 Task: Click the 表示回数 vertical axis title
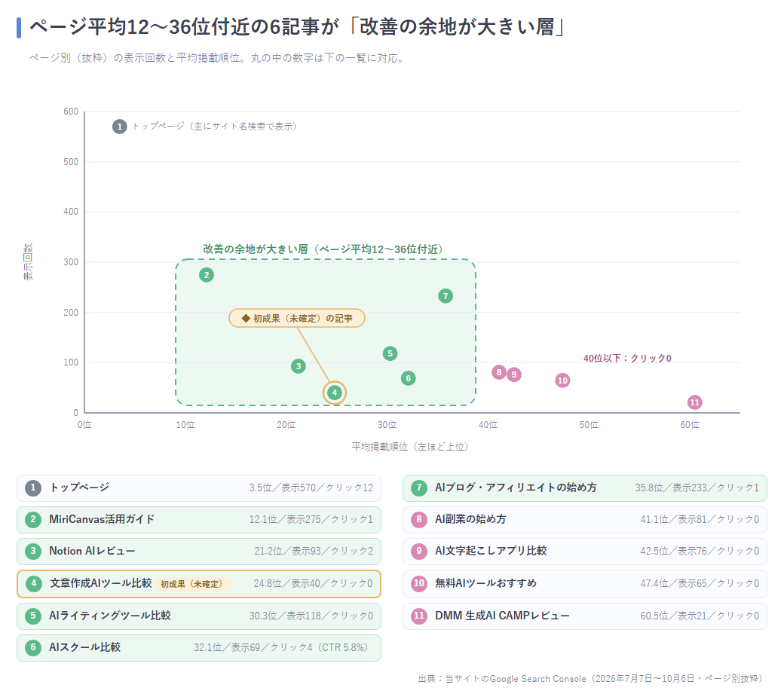[x=28, y=261]
